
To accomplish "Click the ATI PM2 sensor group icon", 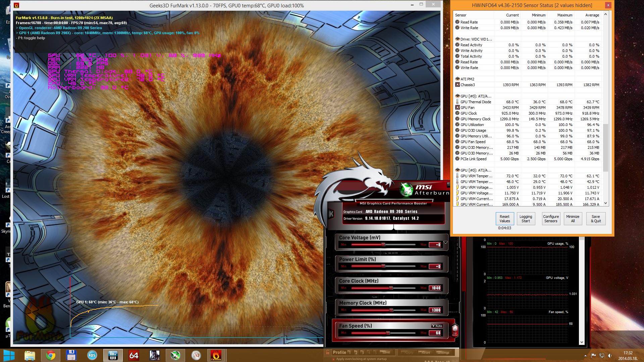I will (x=457, y=79).
